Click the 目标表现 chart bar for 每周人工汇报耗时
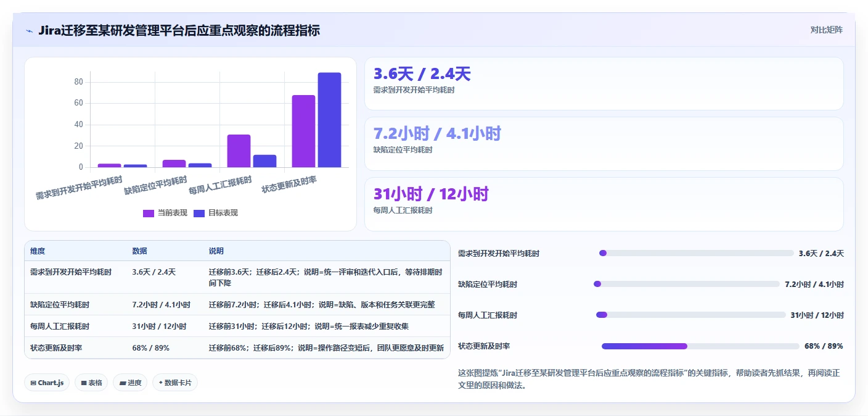 pos(264,161)
